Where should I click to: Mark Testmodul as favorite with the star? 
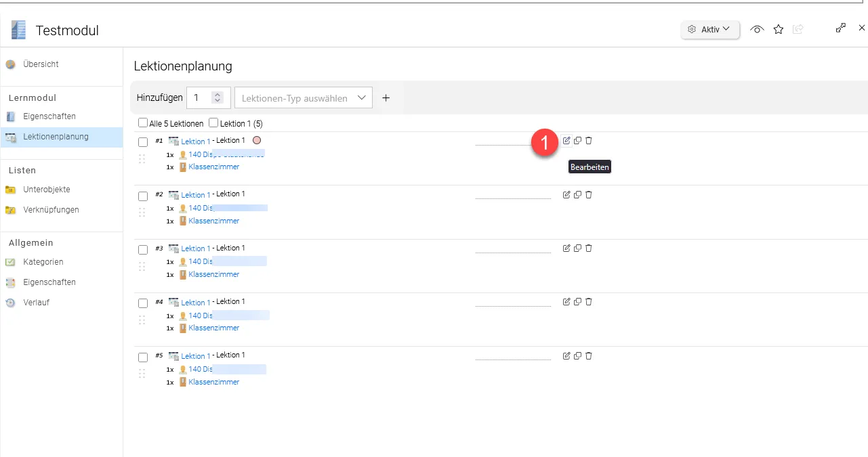pos(779,29)
